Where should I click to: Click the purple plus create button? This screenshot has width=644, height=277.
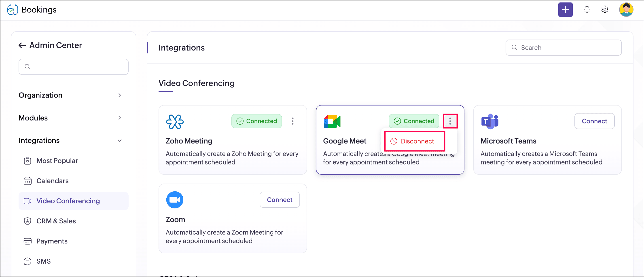[x=565, y=10]
